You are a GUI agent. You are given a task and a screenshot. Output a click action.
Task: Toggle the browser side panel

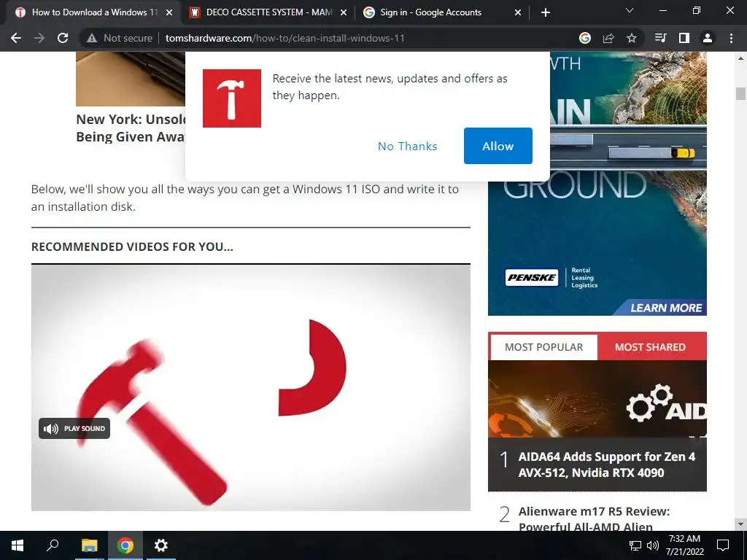[684, 38]
